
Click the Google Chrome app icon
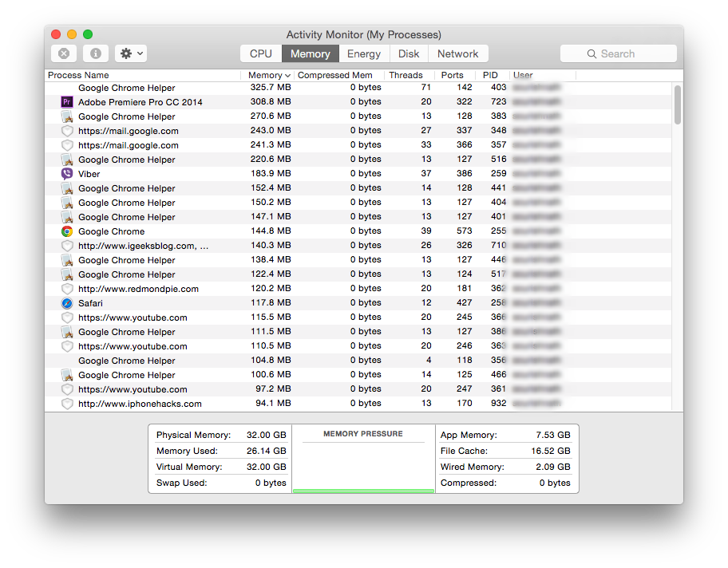[x=67, y=231]
